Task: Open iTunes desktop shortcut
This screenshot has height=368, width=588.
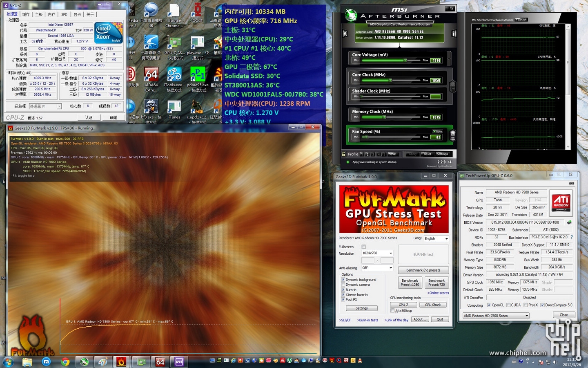Action: [x=174, y=110]
